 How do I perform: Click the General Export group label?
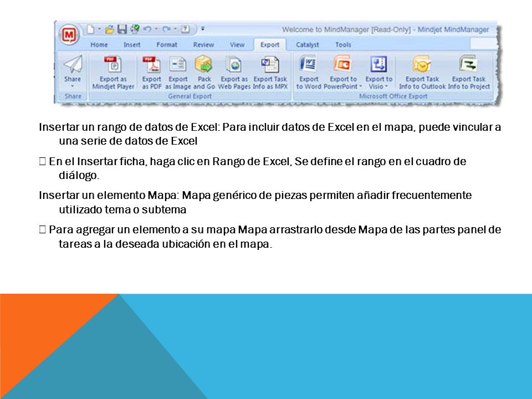pos(190,96)
